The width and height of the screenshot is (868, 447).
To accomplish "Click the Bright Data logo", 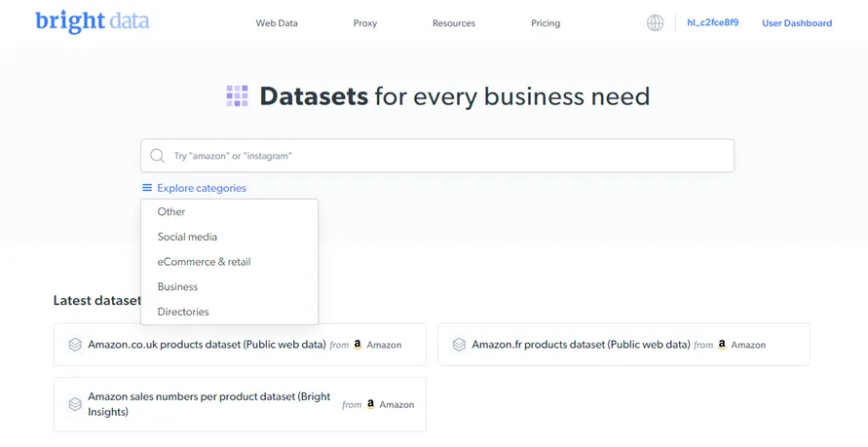I will pyautogui.click(x=92, y=21).
